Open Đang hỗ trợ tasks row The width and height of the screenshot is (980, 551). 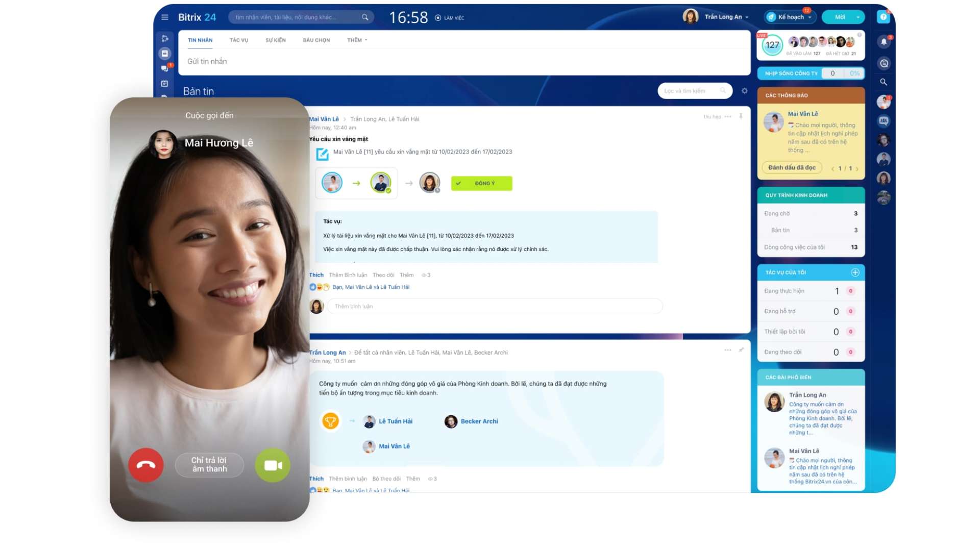point(811,311)
